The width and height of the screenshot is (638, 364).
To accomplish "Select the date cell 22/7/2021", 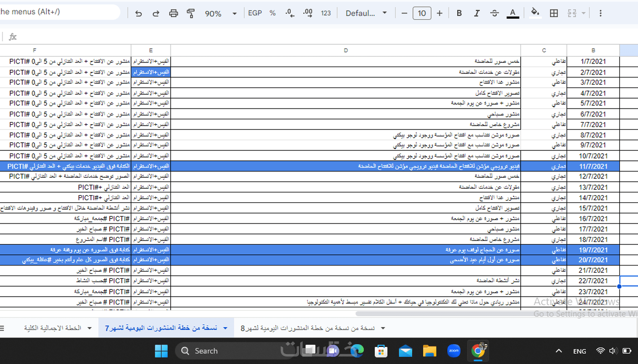I will pos(593,281).
